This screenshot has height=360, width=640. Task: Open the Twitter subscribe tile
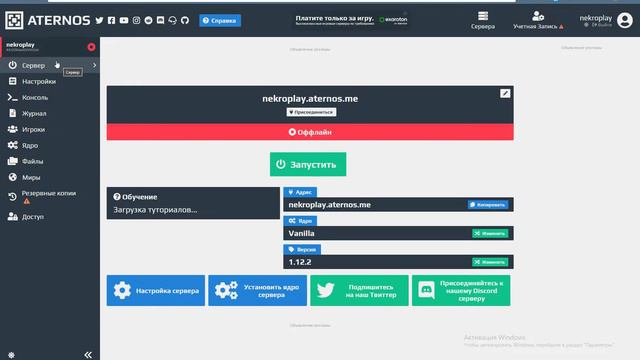tap(359, 290)
